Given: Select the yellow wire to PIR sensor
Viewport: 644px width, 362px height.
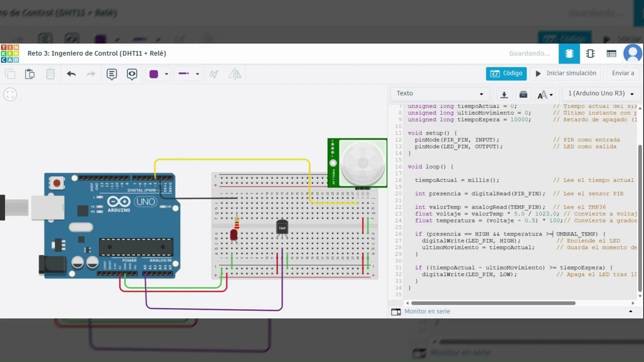Looking at the screenshot, I should 231,160.
